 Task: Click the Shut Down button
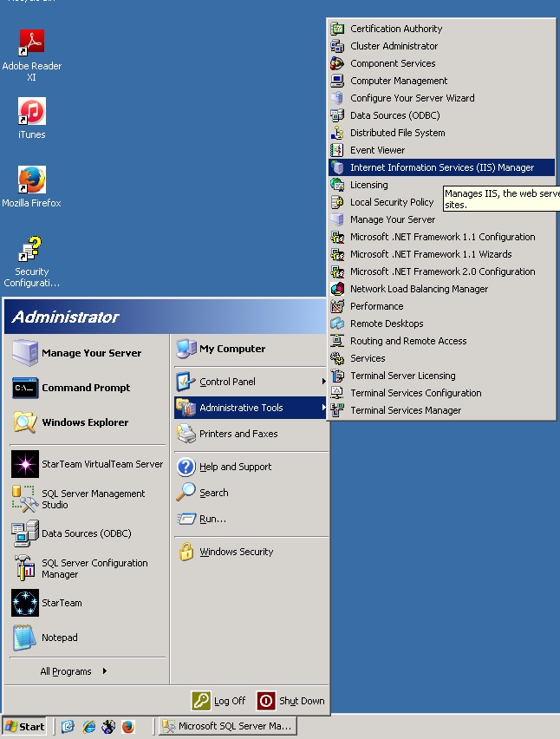292,701
